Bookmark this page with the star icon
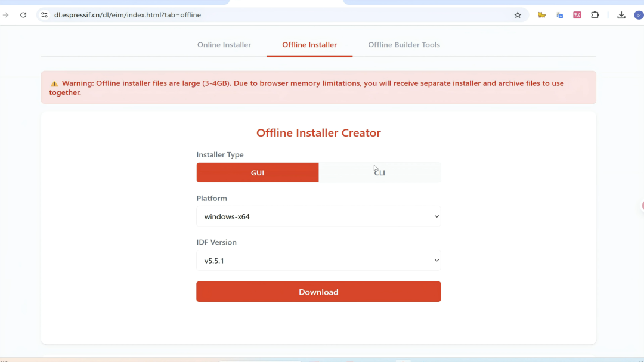This screenshot has width=644, height=362. pos(518,15)
